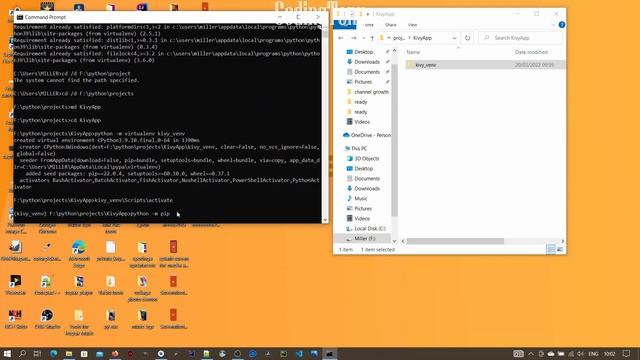Open the volume control in system tray
The width and height of the screenshot is (640, 360).
tap(580, 354)
